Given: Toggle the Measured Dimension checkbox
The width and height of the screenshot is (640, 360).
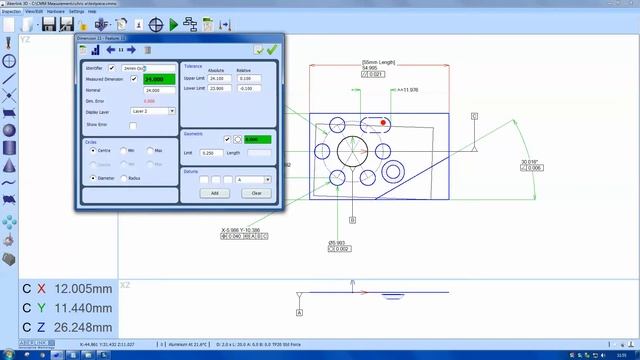Looking at the screenshot, I should pos(133,78).
